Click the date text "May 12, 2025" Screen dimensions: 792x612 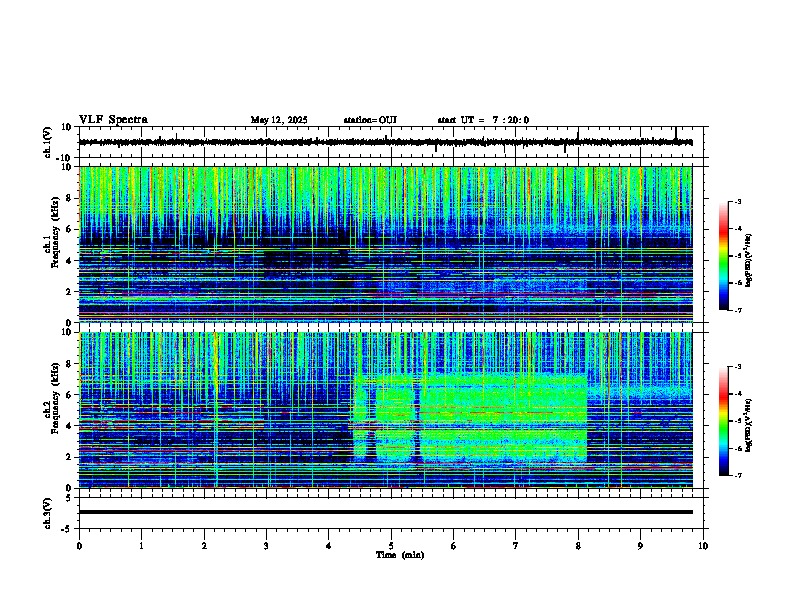tap(279, 120)
